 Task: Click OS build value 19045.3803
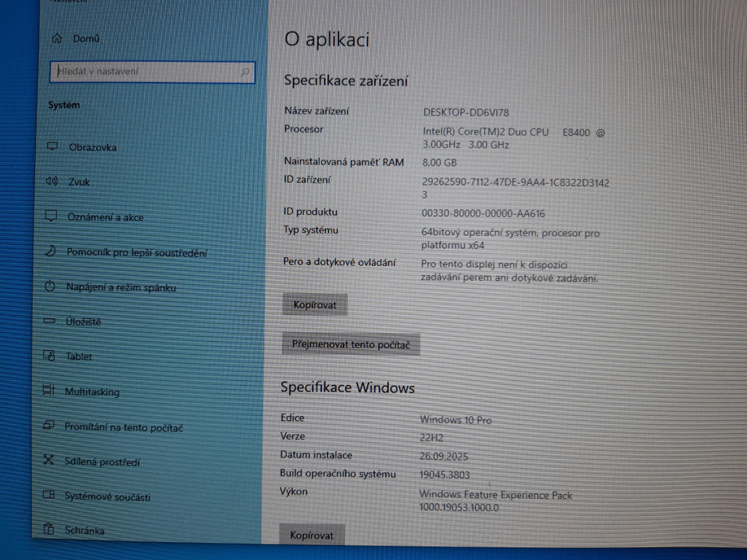[x=444, y=475]
